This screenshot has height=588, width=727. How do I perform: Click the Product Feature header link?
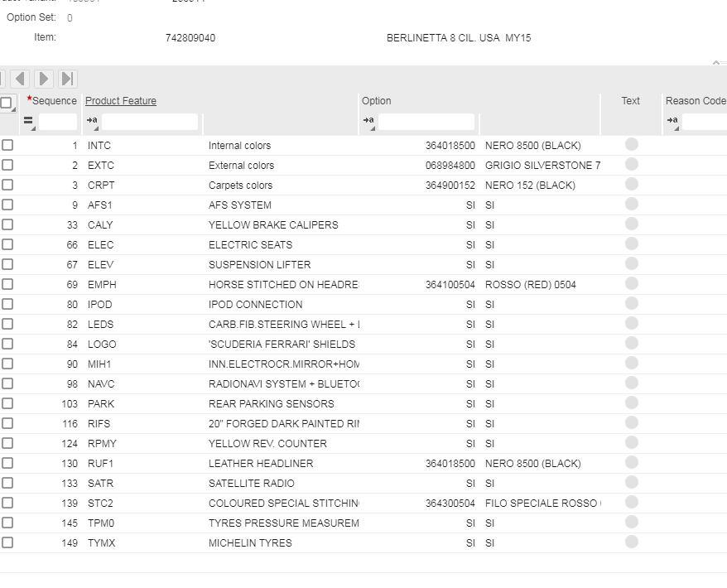click(x=121, y=101)
